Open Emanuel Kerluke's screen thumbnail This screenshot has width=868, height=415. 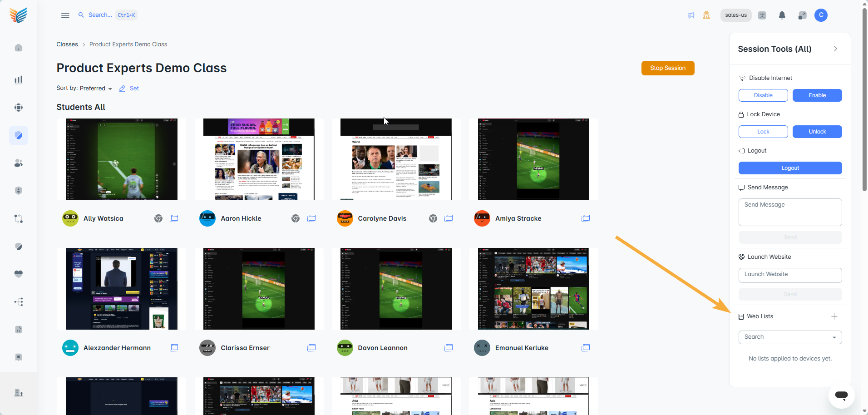(x=533, y=289)
